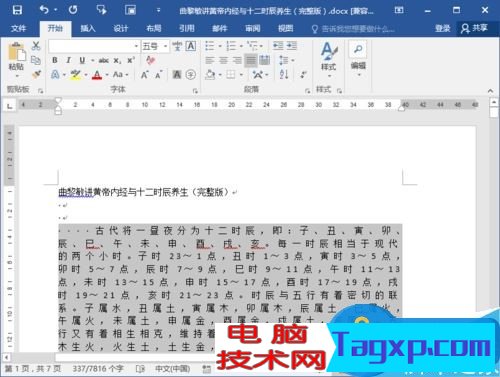Switch to the 插入 tab

click(88, 28)
